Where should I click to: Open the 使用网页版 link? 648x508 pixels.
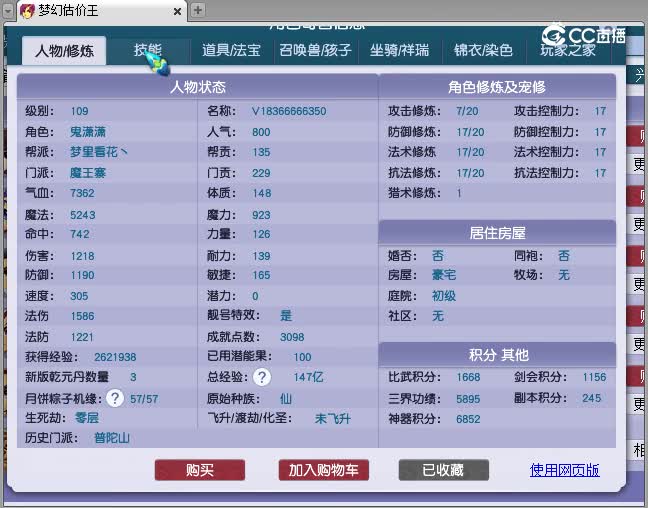565,470
